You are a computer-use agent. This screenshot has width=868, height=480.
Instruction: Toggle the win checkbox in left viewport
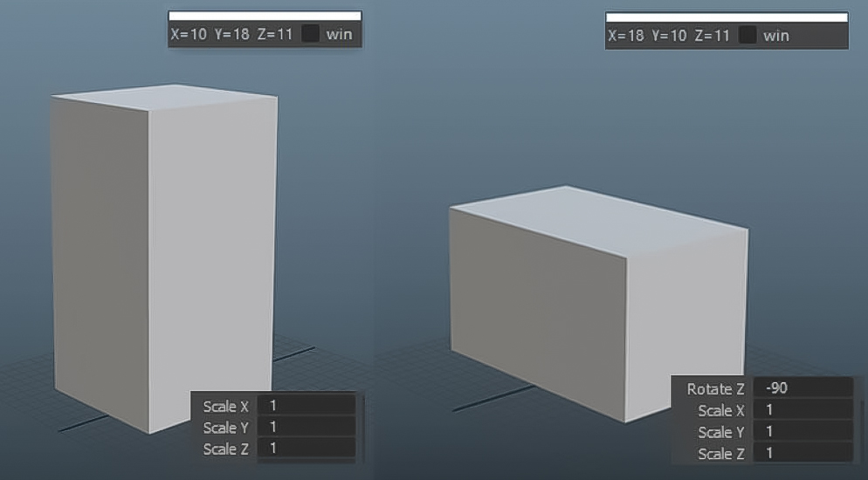coord(311,35)
